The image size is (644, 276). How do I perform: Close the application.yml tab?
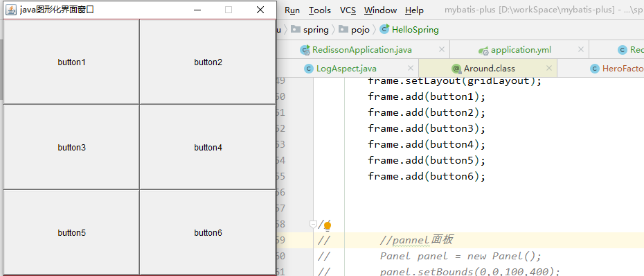pos(581,49)
